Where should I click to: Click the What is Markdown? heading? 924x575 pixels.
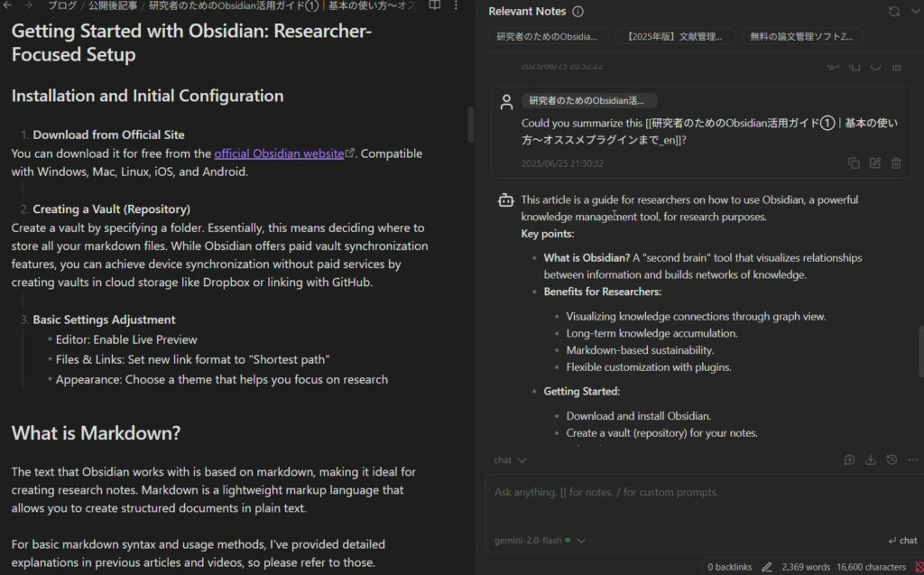click(96, 433)
